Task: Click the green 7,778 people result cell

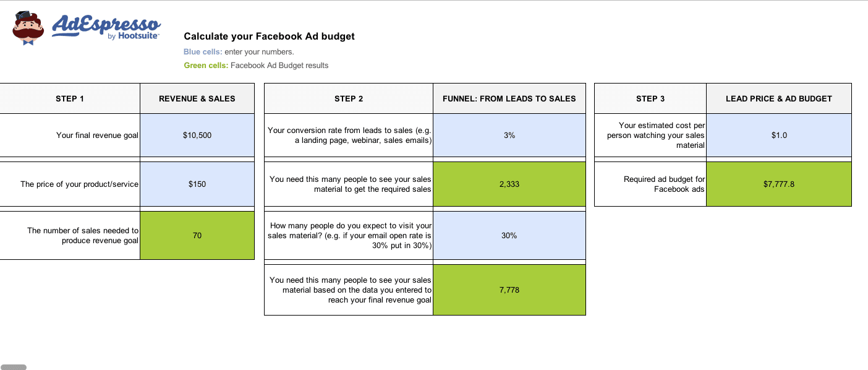Action: pos(509,290)
